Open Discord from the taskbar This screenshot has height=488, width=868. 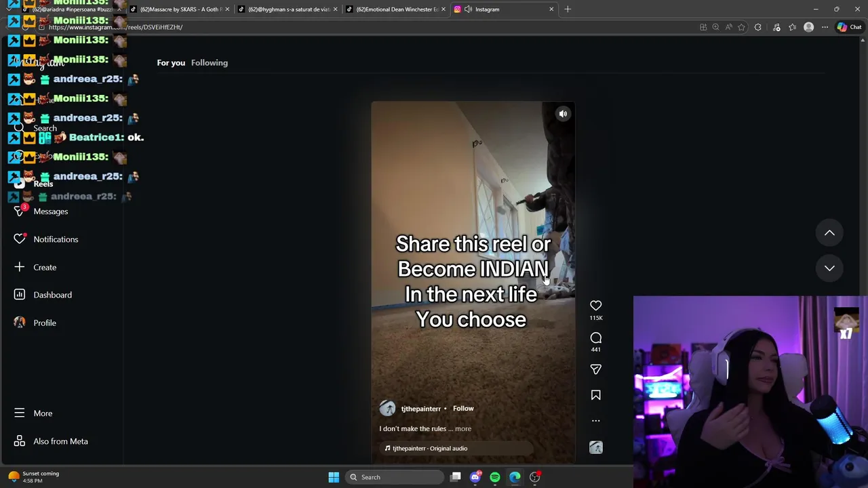pyautogui.click(x=475, y=477)
